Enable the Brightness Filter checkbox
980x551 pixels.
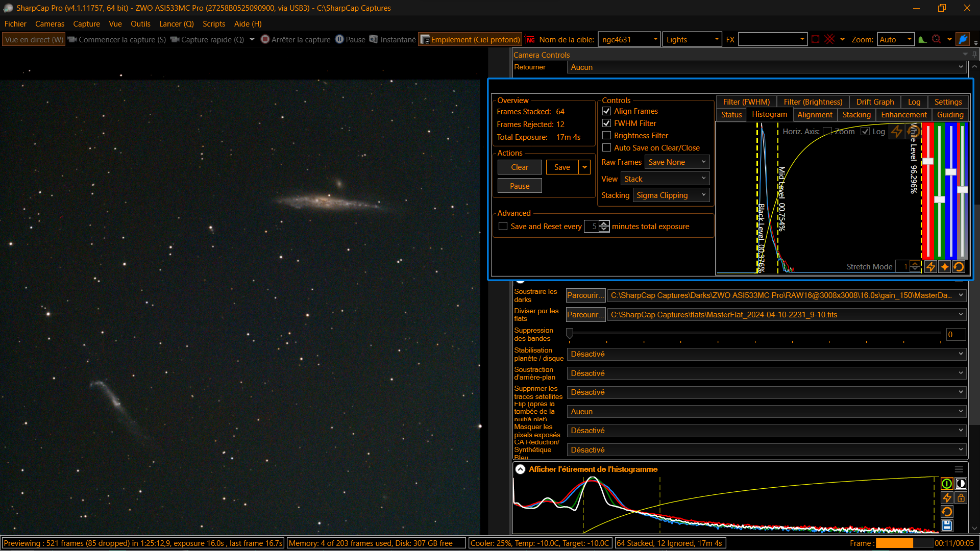[607, 136]
